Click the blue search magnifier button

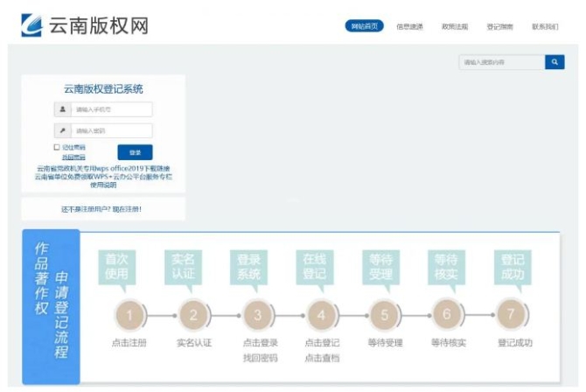point(555,62)
